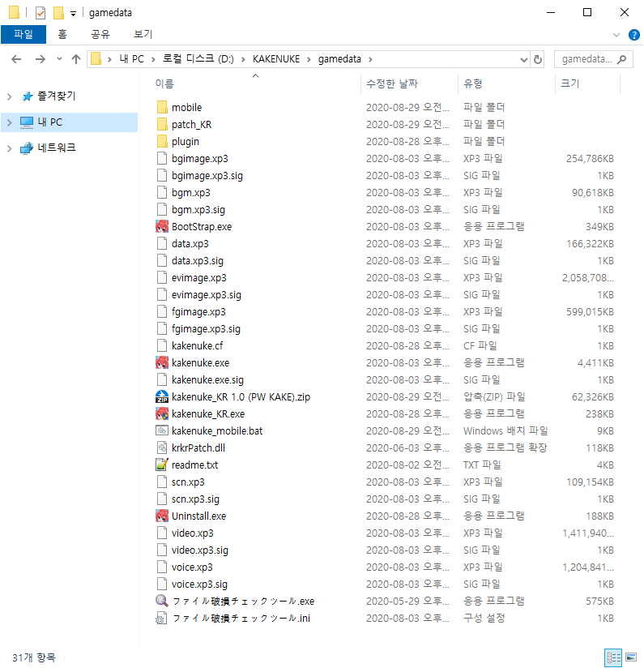The image size is (644, 668).
Task: Click the BootStrap.exe application icon
Action: pos(162,226)
